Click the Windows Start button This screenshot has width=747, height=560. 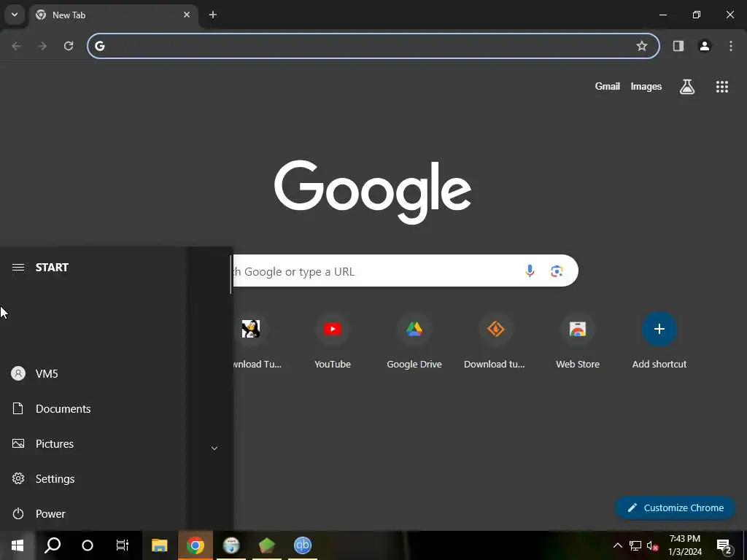[x=18, y=545]
